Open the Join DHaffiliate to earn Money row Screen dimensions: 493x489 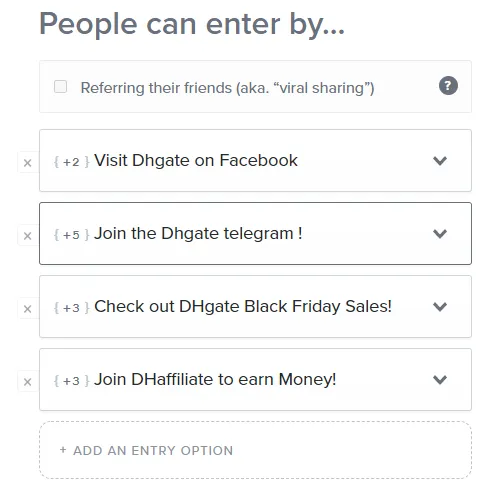click(x=255, y=379)
